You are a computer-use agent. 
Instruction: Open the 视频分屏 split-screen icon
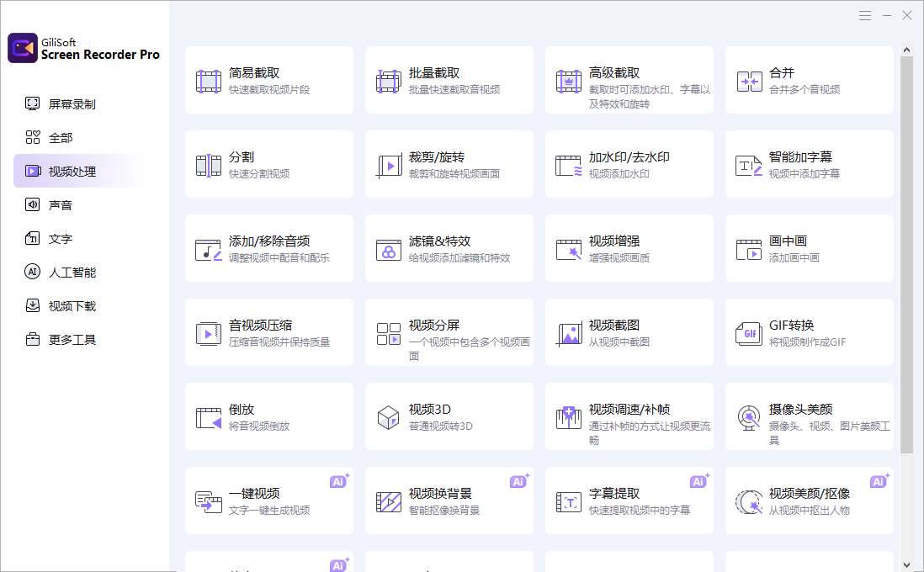389,334
